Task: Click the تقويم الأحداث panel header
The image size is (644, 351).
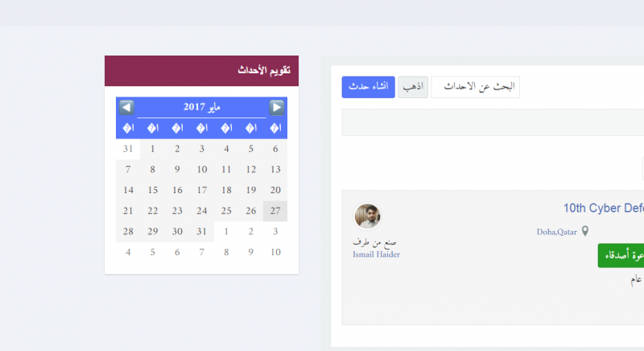Action: pos(202,71)
